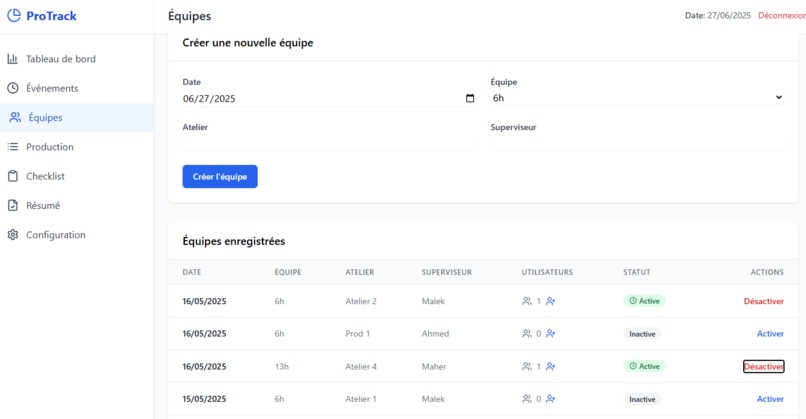Click the Créer une nouvelle équipe heading
Image resolution: width=806 pixels, height=419 pixels.
click(x=248, y=43)
